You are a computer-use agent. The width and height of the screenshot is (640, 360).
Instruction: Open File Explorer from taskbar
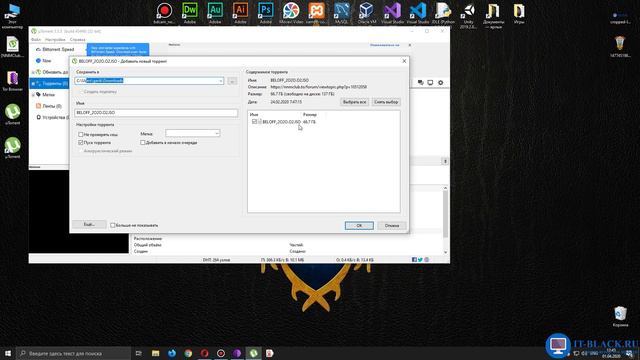coord(156,353)
